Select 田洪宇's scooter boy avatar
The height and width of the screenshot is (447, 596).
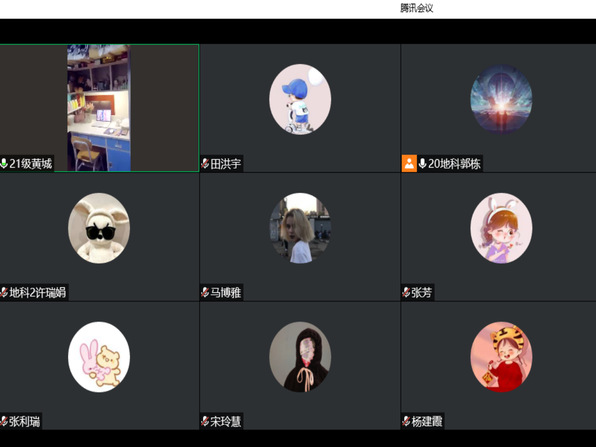point(300,99)
